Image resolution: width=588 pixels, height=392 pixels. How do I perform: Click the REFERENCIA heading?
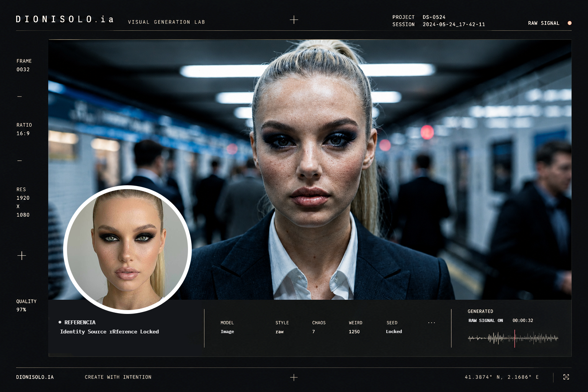click(80, 322)
